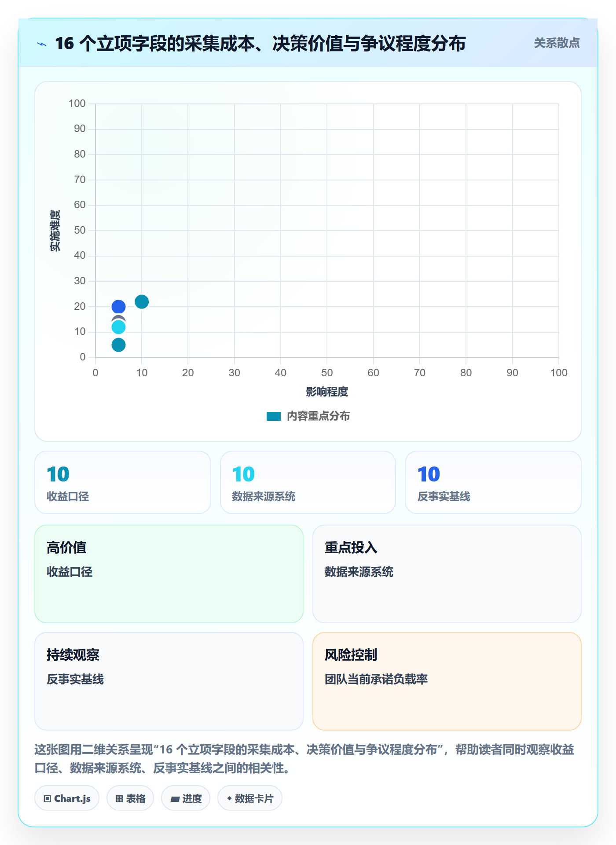Click y-axis tick label 100
This screenshot has width=616, height=845.
[x=77, y=103]
